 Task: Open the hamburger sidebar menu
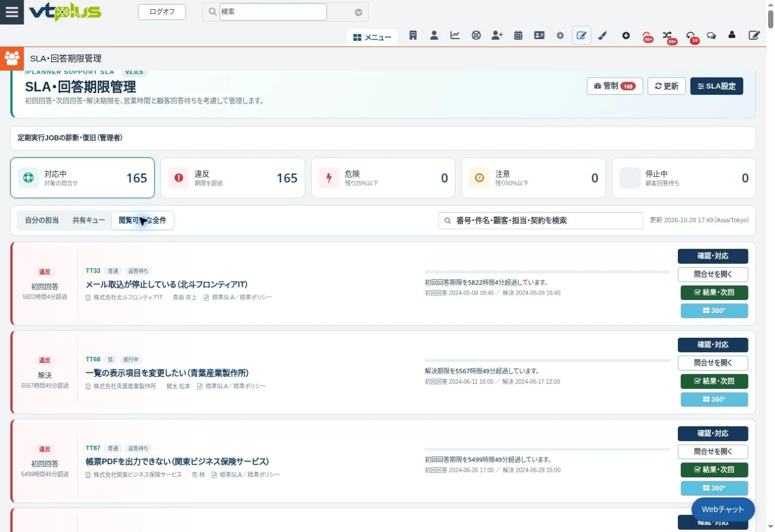[11, 12]
